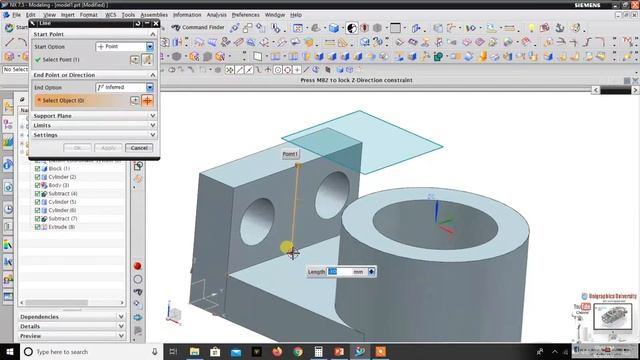Toggle the Body (3) feature checkbox
Viewport: 640px width, 360px height.
(x=38, y=185)
